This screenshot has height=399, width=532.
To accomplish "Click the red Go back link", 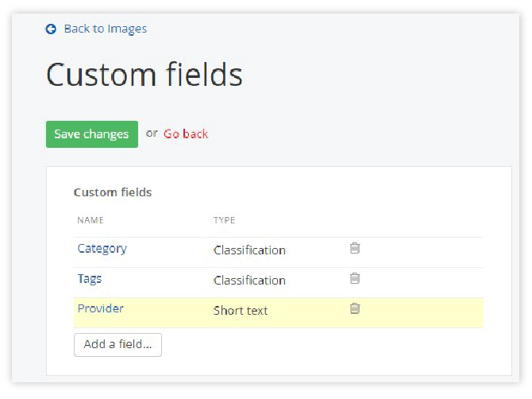I will (x=186, y=134).
